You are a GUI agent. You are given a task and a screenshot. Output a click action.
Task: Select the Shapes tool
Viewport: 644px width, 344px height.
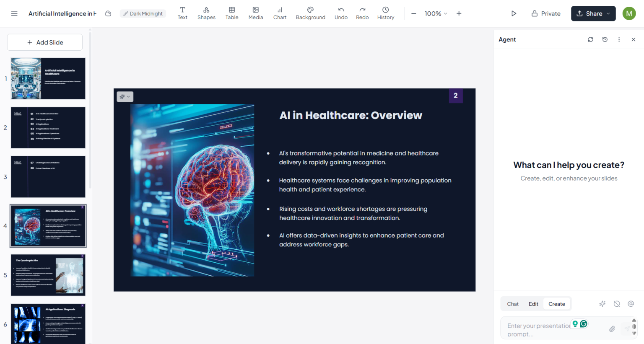click(x=206, y=13)
